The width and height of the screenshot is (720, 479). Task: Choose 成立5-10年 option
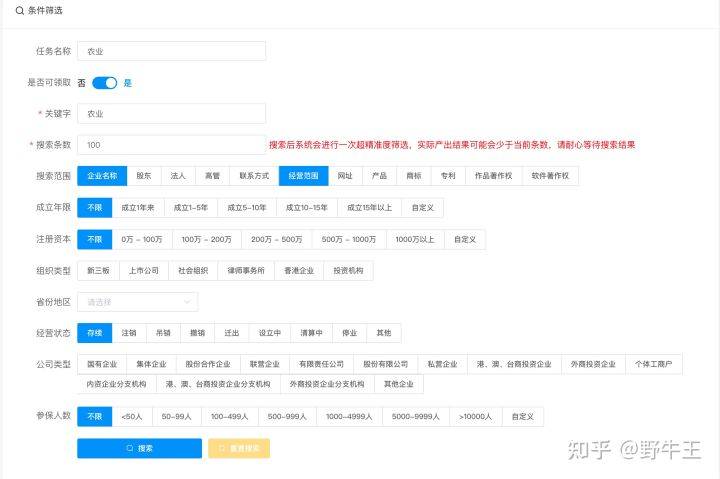pyautogui.click(x=247, y=208)
